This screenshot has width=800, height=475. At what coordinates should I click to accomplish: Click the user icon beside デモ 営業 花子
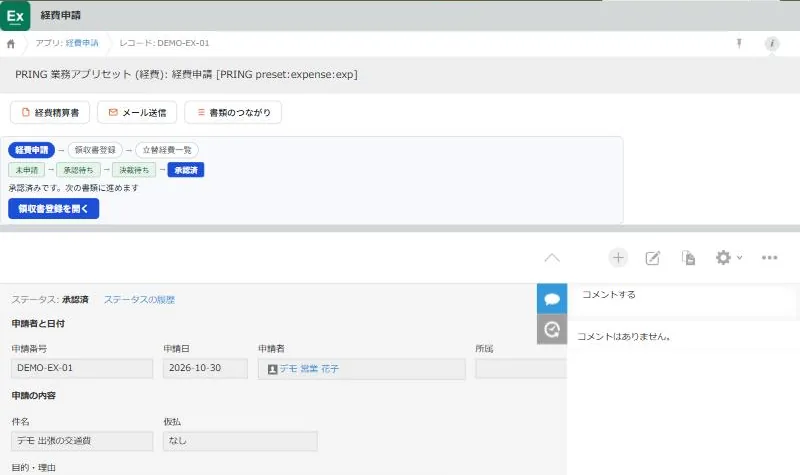click(272, 369)
